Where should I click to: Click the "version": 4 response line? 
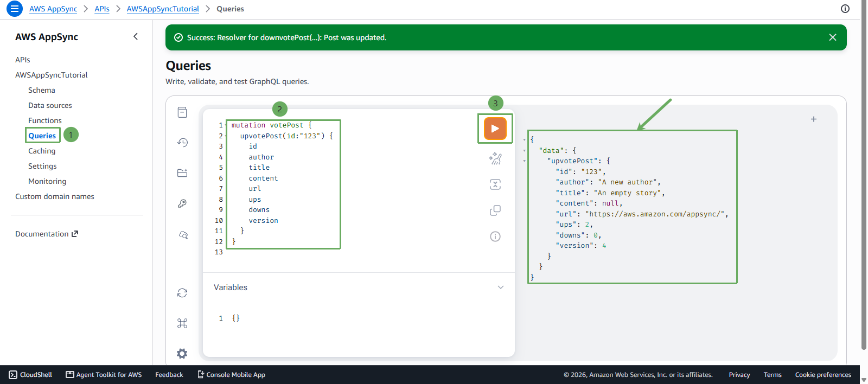(x=581, y=246)
